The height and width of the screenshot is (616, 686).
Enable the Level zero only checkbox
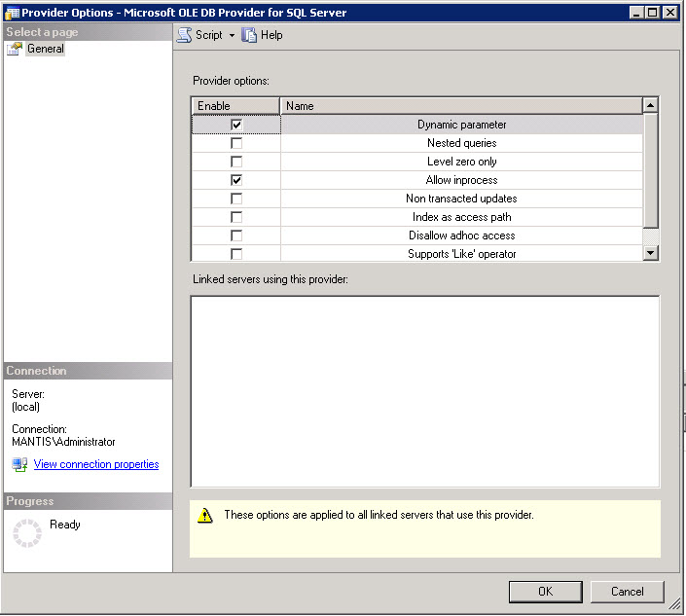coord(236,162)
